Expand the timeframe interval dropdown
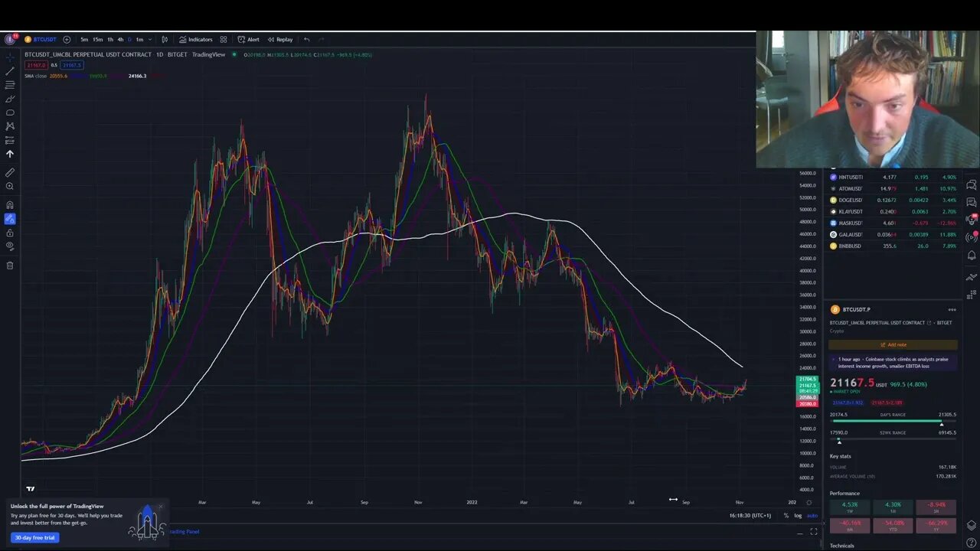 click(x=149, y=39)
